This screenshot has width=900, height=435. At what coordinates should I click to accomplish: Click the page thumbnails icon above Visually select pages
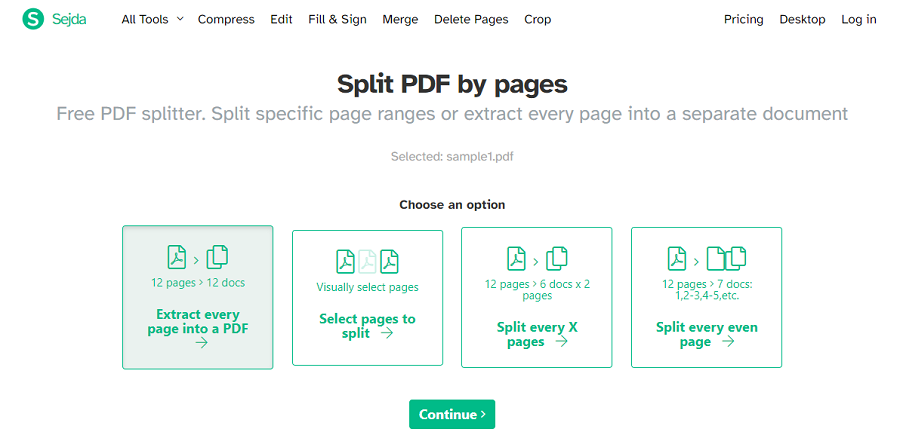pyautogui.click(x=367, y=261)
